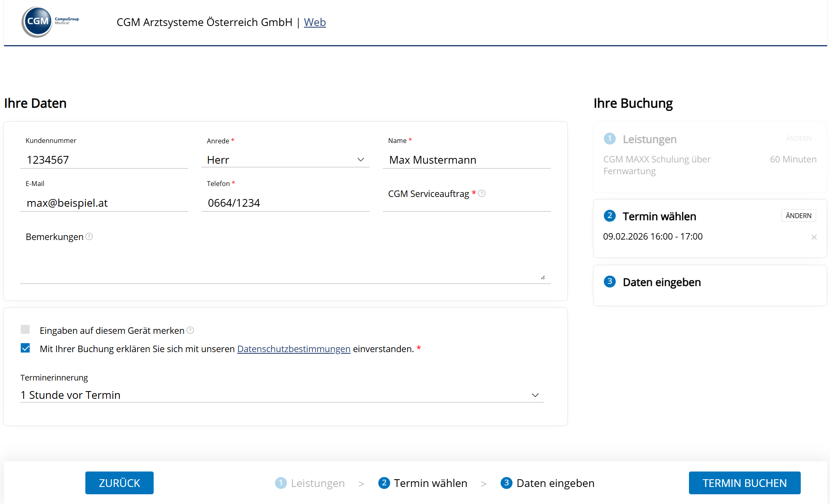The height and width of the screenshot is (504, 830).
Task: Click ÄNDERN button for Termin wählen
Action: 798,216
